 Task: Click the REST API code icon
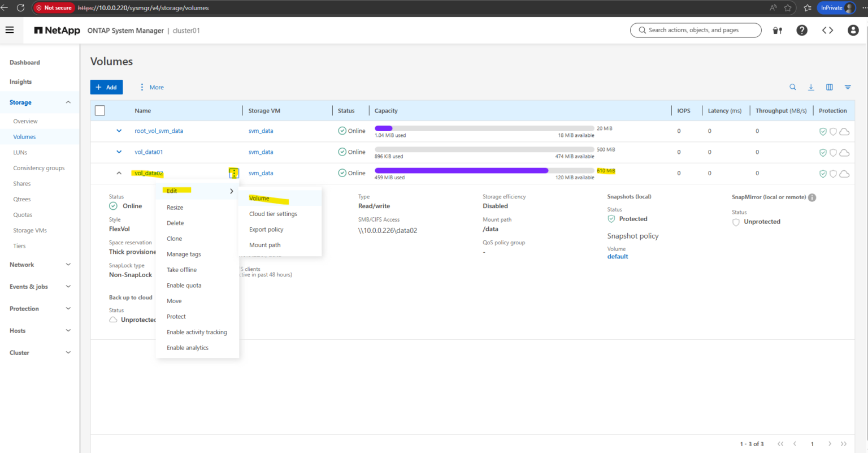(x=827, y=30)
